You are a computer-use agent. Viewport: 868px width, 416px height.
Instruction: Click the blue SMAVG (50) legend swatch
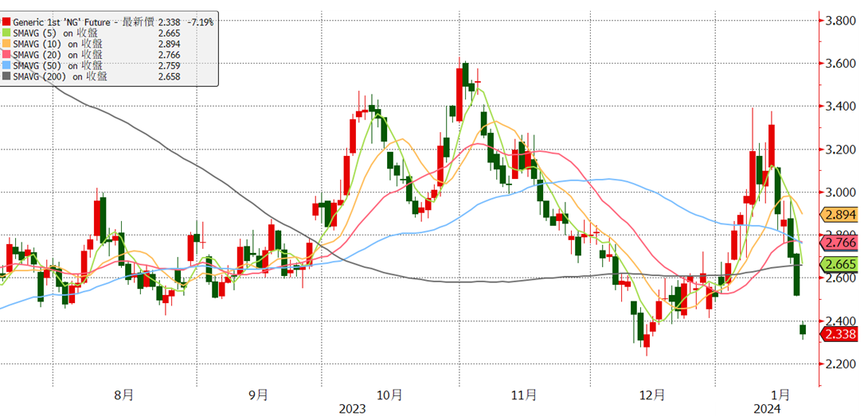tap(6, 65)
